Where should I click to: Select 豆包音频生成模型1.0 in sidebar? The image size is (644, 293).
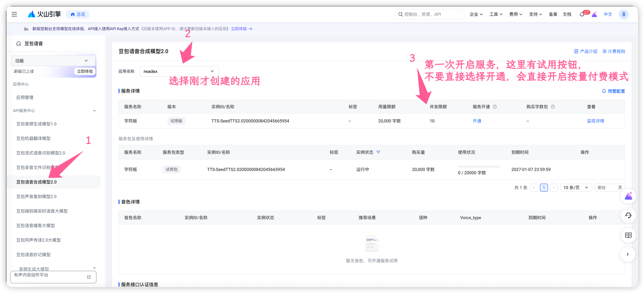pyautogui.click(x=36, y=124)
